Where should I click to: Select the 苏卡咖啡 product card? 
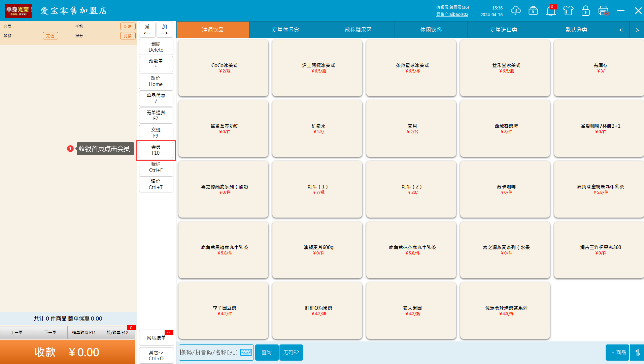tap(505, 189)
